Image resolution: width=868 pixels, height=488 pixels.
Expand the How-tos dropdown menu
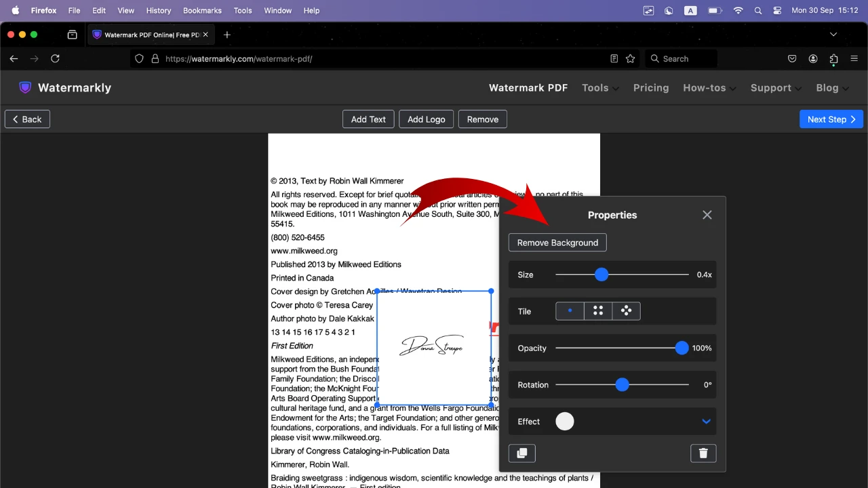pyautogui.click(x=709, y=87)
